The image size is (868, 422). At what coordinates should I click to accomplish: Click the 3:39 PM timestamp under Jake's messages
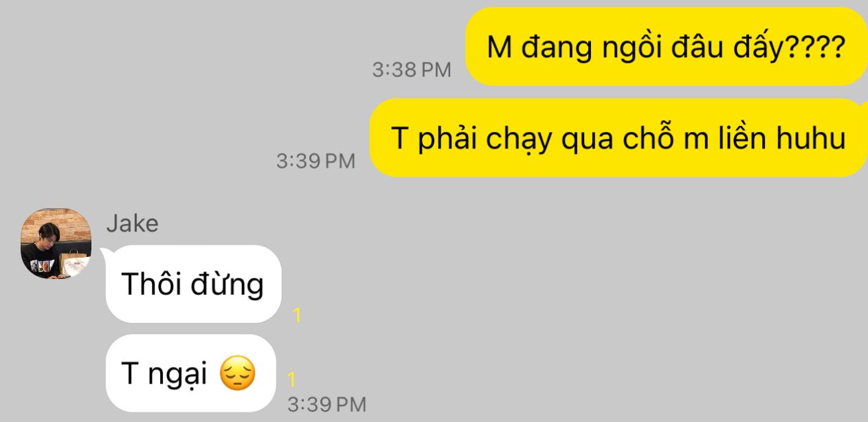[326, 403]
